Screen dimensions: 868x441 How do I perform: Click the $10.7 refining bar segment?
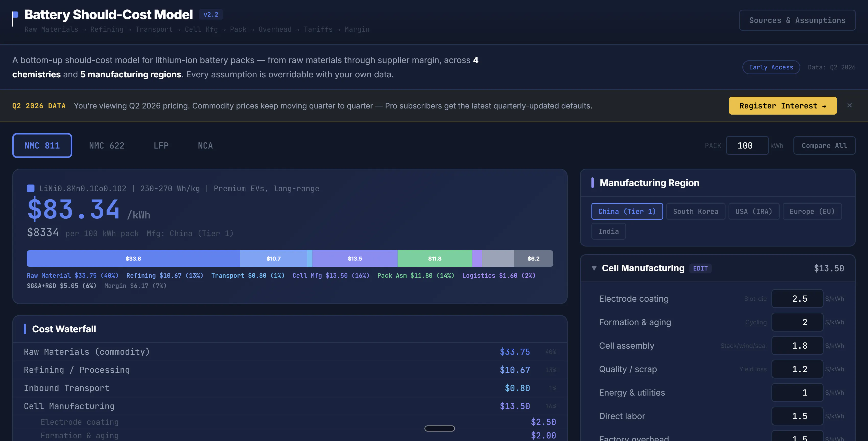click(x=274, y=259)
